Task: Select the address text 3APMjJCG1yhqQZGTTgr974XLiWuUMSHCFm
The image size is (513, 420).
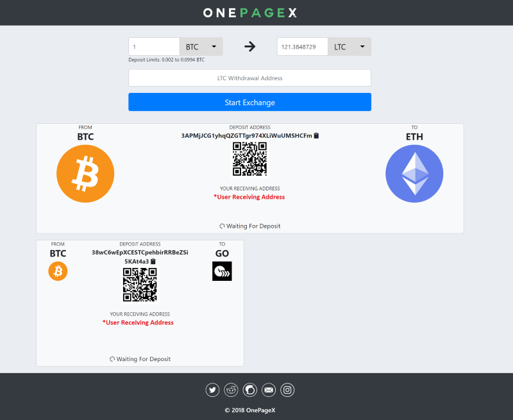Action: coord(247,136)
